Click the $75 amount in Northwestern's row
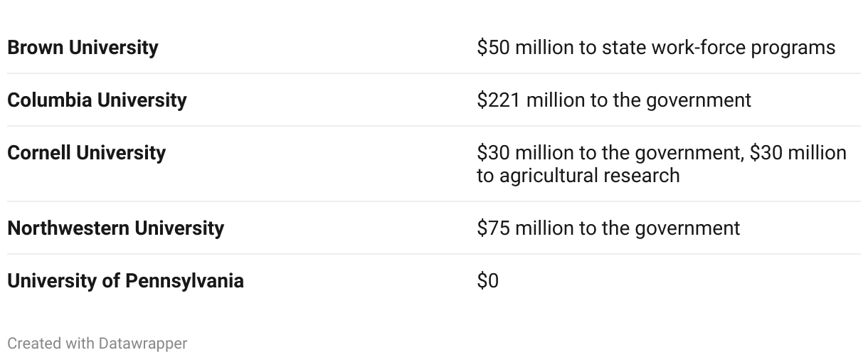Image resolution: width=868 pixels, height=360 pixels. (x=492, y=228)
